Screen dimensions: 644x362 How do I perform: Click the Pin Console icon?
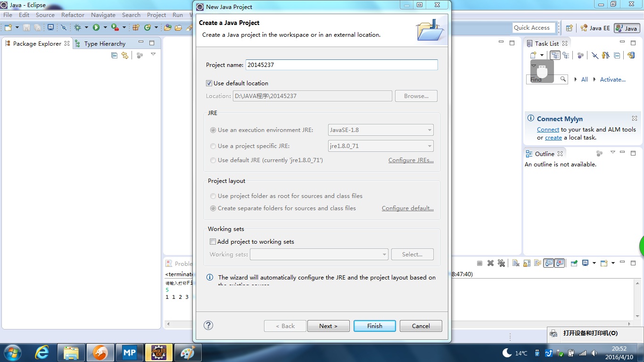click(574, 263)
